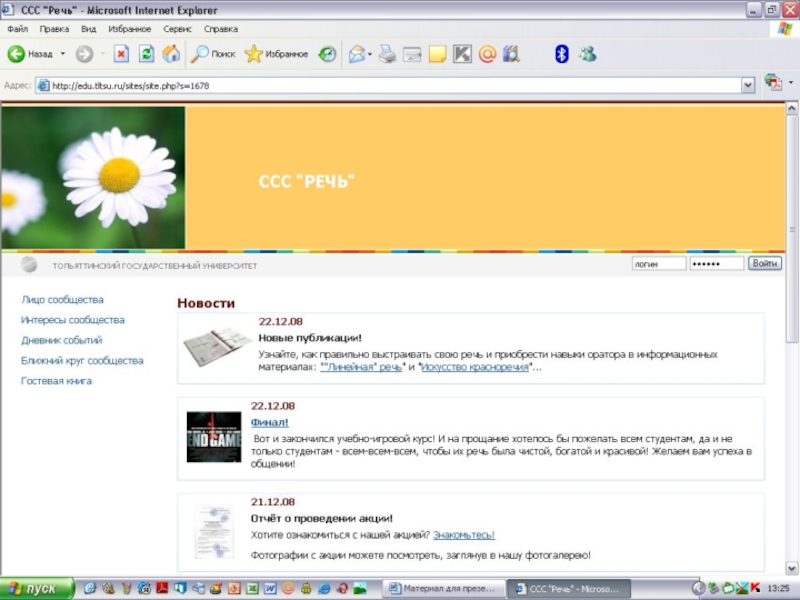Open the Назад button history dropdown arrow
Viewport: 800px width, 600px height.
(62, 54)
